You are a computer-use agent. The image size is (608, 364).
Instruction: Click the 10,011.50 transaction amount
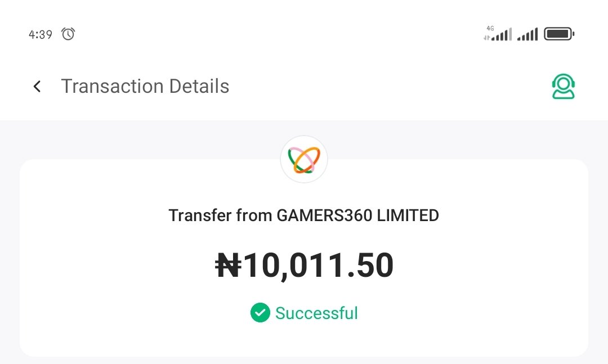(x=304, y=266)
